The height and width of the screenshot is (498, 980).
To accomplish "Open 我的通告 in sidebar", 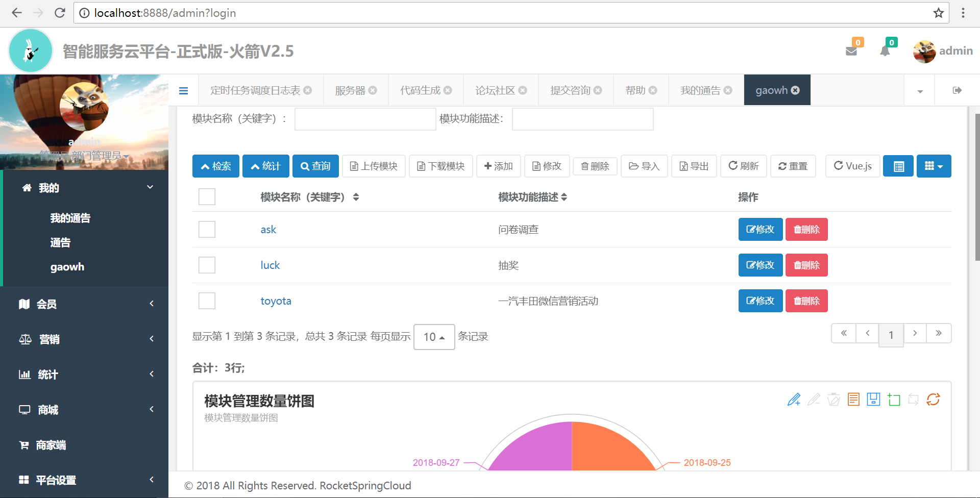I will click(x=70, y=218).
